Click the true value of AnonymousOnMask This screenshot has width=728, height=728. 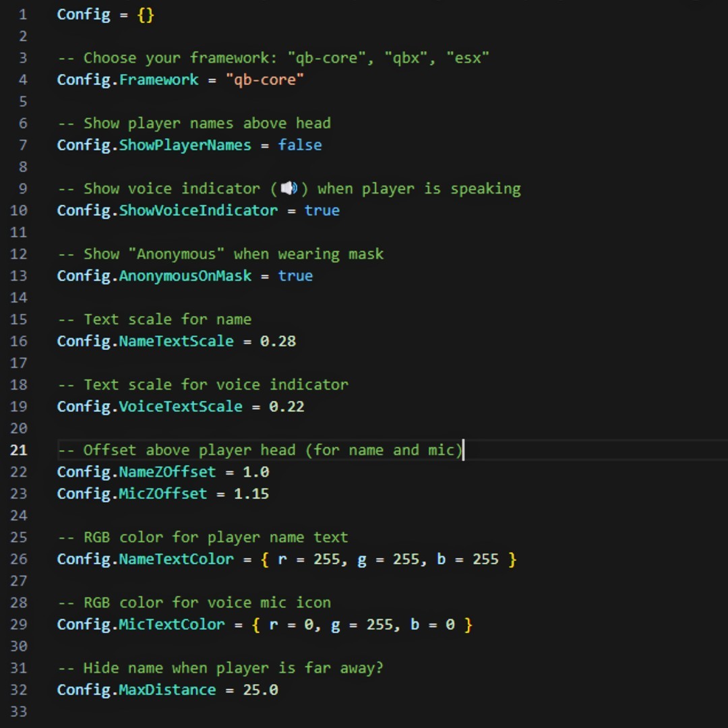[295, 276]
